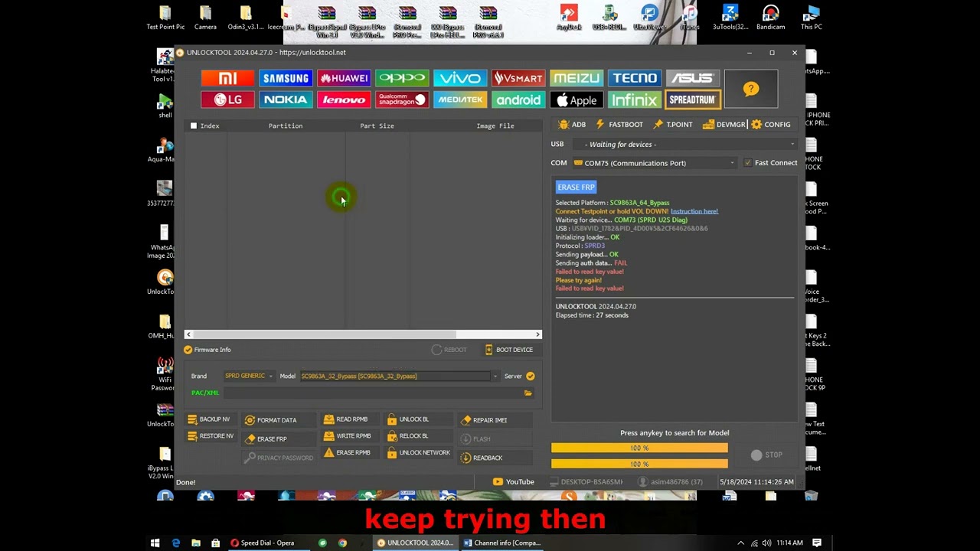Screen dimensions: 980x551
Task: Select the Vsmart brand tile
Action: [518, 78]
